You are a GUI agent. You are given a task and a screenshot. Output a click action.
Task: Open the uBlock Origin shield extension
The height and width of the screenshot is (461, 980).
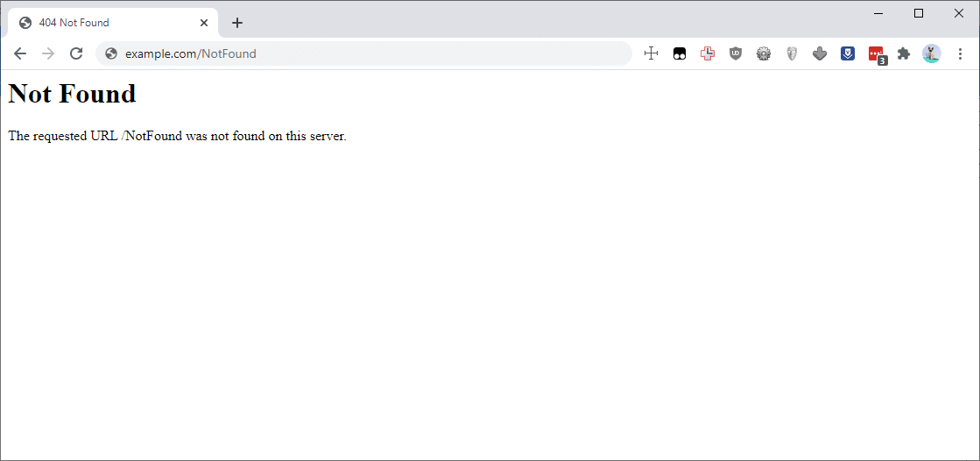point(736,53)
